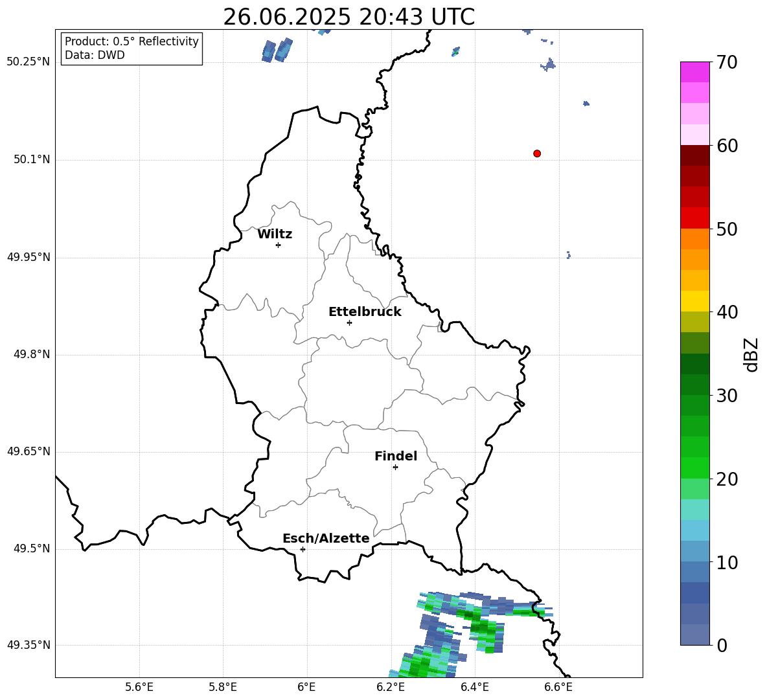The width and height of the screenshot is (767, 700).
Task: Click the Findel station cross marker
Action: click(395, 468)
